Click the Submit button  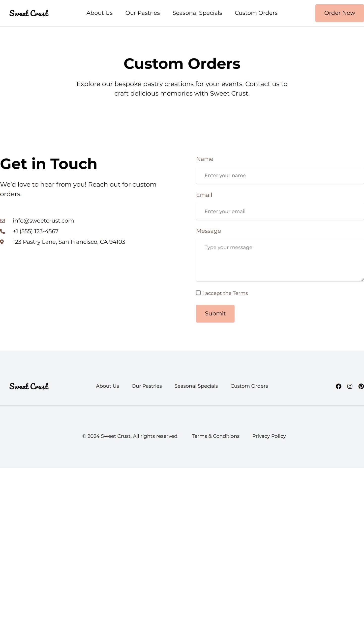click(215, 314)
